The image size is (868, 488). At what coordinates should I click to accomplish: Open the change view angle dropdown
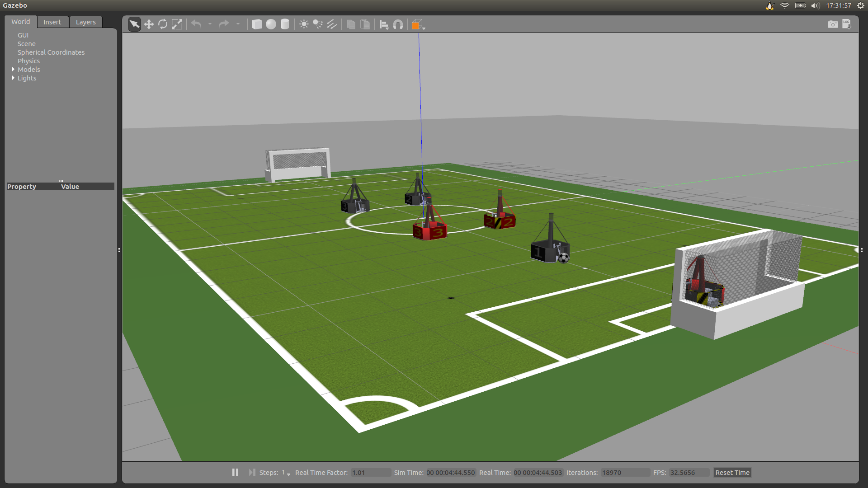pyautogui.click(x=418, y=25)
